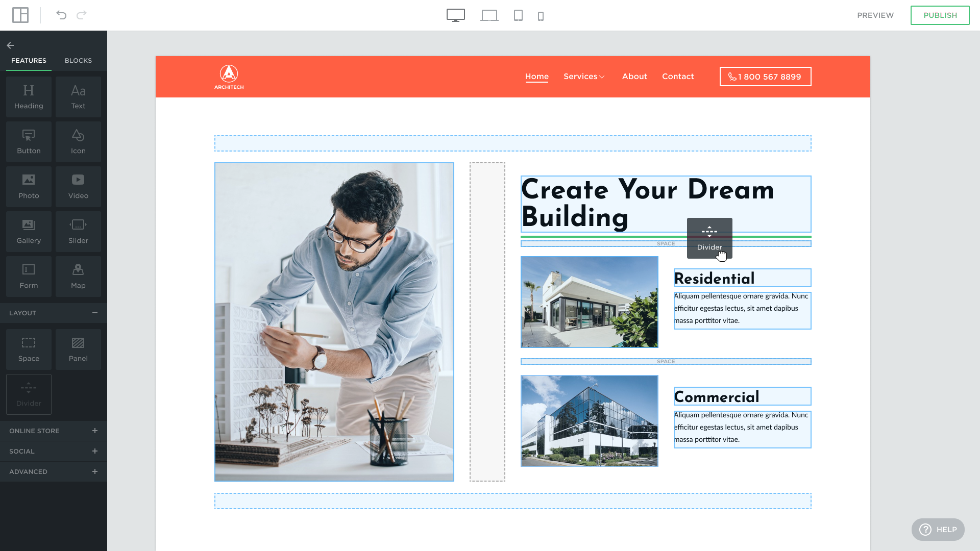This screenshot has height=551, width=980.
Task: Select the Map feature
Action: (x=78, y=277)
